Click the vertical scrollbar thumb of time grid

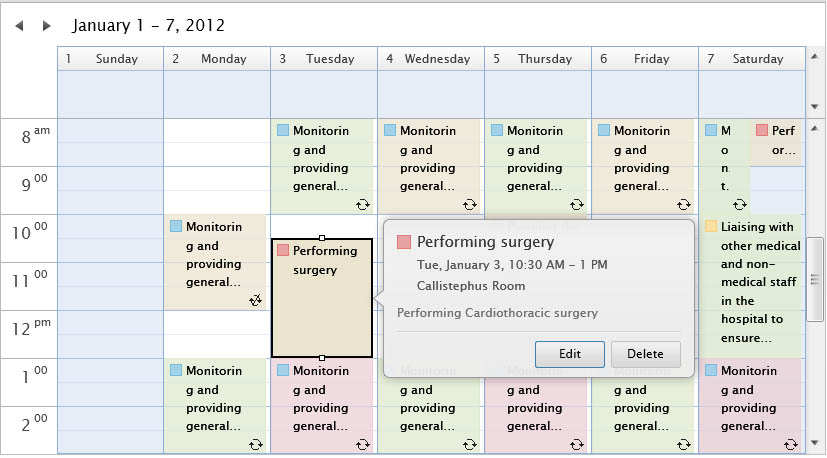point(815,279)
